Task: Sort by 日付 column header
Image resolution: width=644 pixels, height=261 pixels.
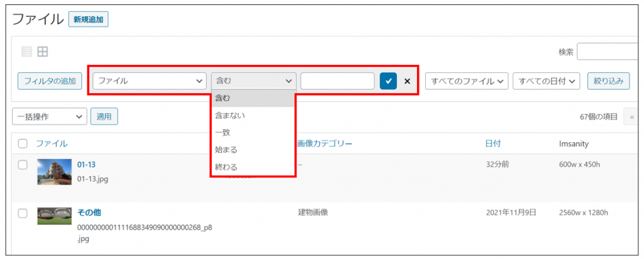Action: 492,144
